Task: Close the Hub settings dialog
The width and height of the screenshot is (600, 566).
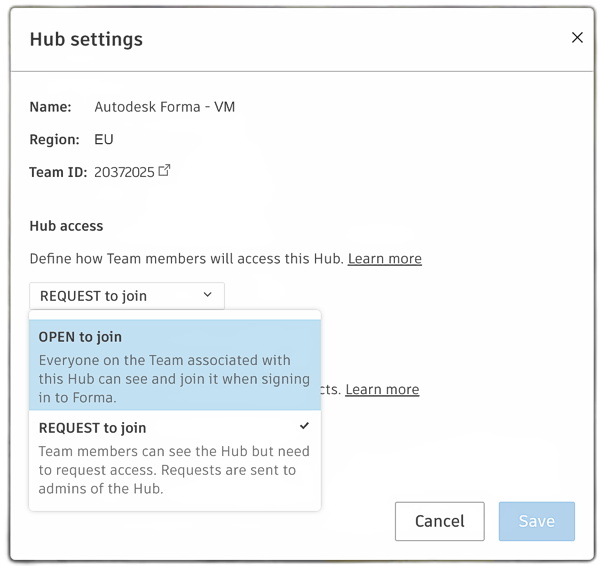Action: coord(577,38)
